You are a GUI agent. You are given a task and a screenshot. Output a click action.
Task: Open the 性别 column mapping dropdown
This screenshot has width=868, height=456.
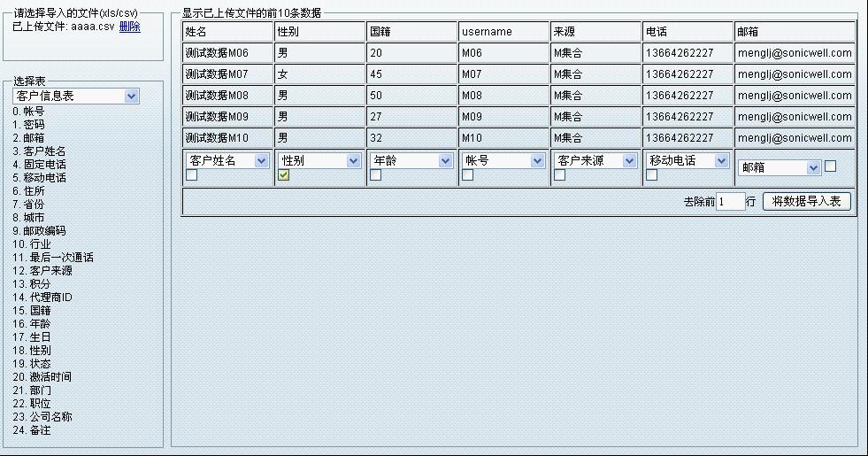click(x=319, y=160)
